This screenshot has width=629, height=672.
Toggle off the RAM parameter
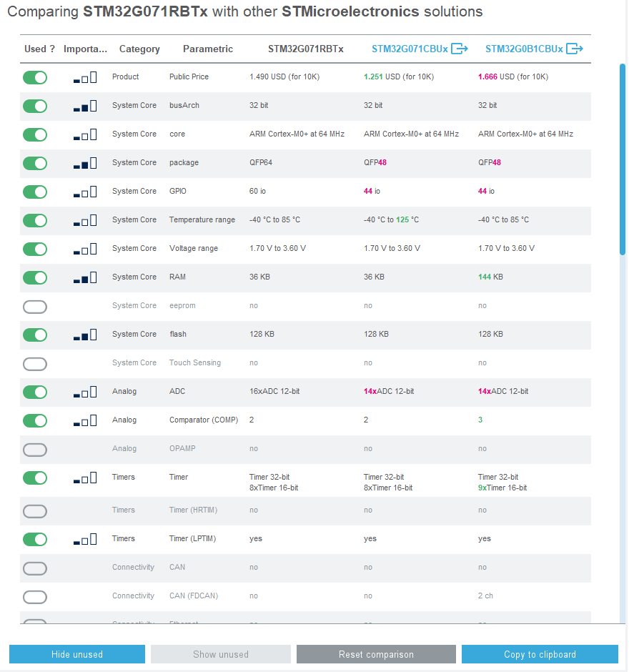[x=35, y=277]
